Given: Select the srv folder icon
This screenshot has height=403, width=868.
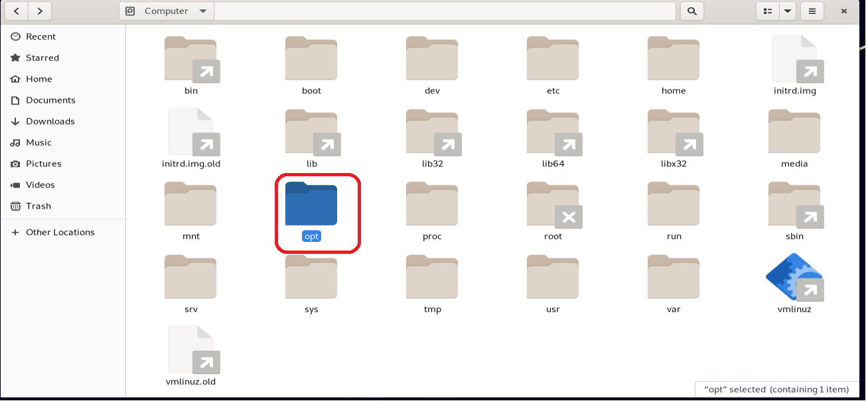Looking at the screenshot, I should tap(190, 277).
